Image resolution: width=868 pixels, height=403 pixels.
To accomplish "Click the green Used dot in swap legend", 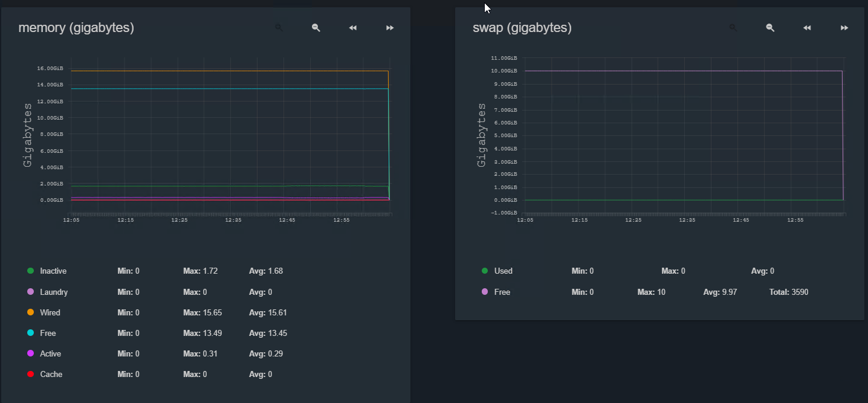I will pos(485,271).
